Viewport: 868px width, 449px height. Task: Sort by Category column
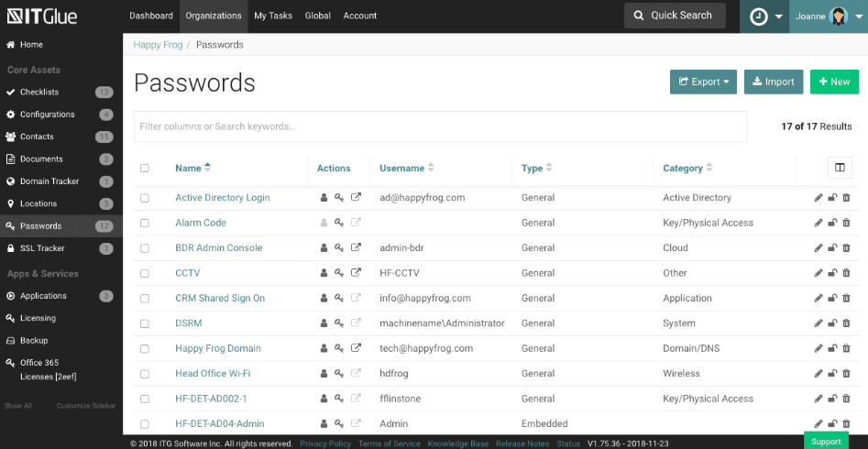point(687,169)
